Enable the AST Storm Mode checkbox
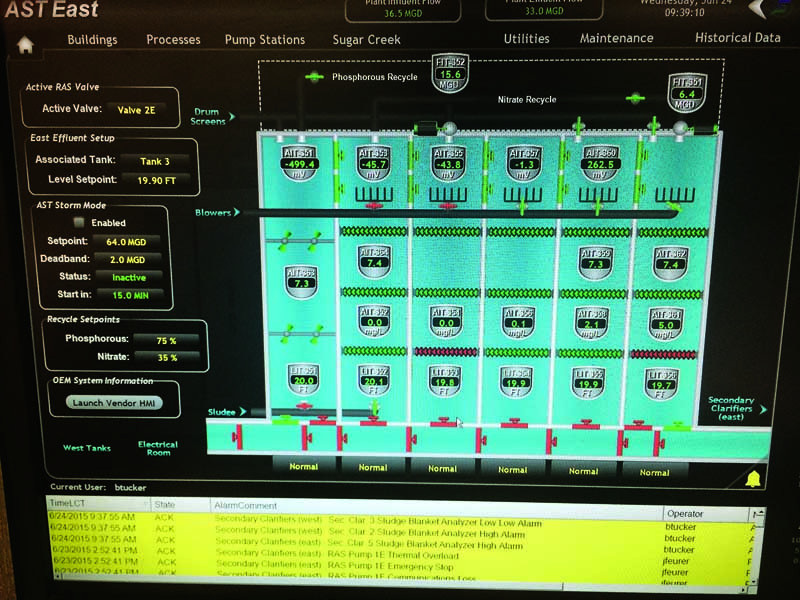 coord(79,223)
